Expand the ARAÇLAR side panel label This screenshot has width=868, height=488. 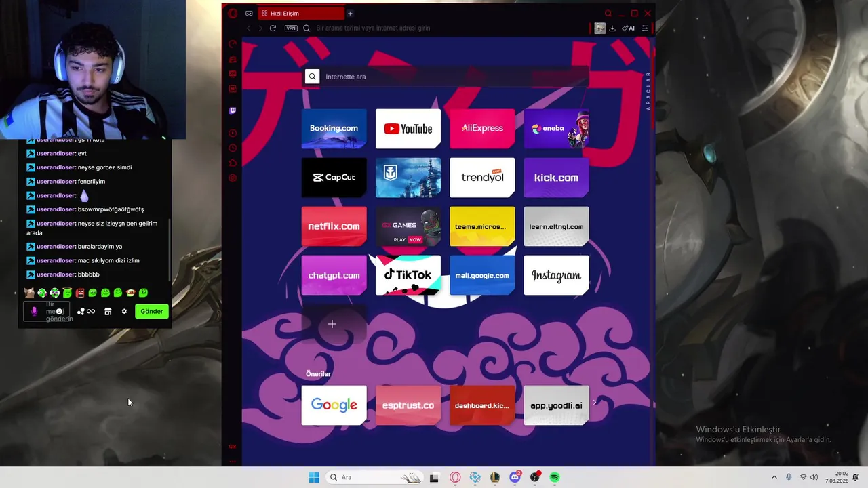pyautogui.click(x=648, y=91)
